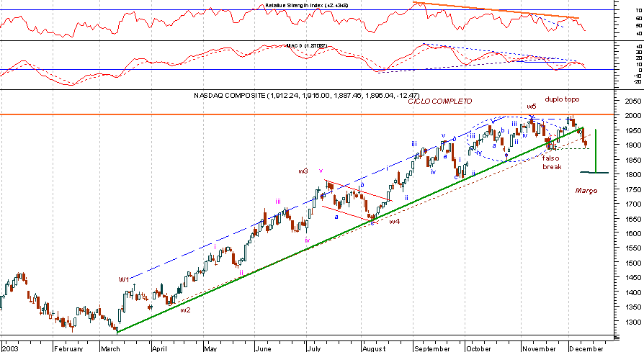The image size is (644, 352).
Task: Click the 20 level on MACD axis
Action: click(x=639, y=58)
